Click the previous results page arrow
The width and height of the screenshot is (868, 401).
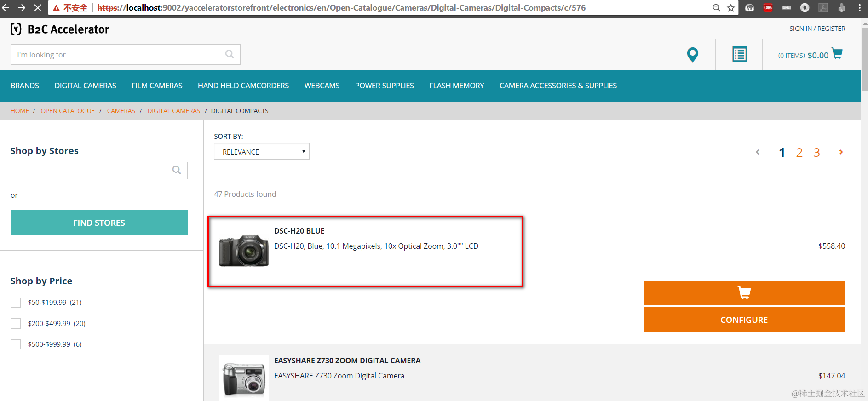(758, 152)
